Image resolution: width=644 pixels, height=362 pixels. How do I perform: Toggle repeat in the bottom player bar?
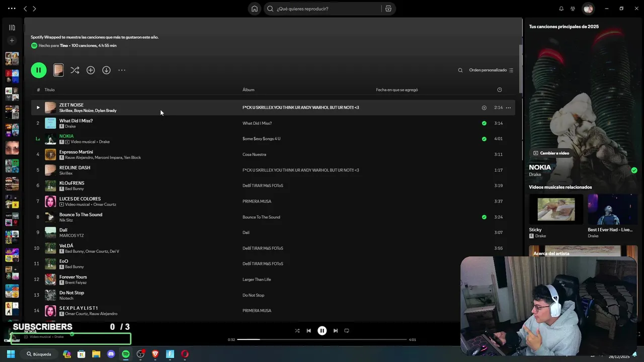347,331
